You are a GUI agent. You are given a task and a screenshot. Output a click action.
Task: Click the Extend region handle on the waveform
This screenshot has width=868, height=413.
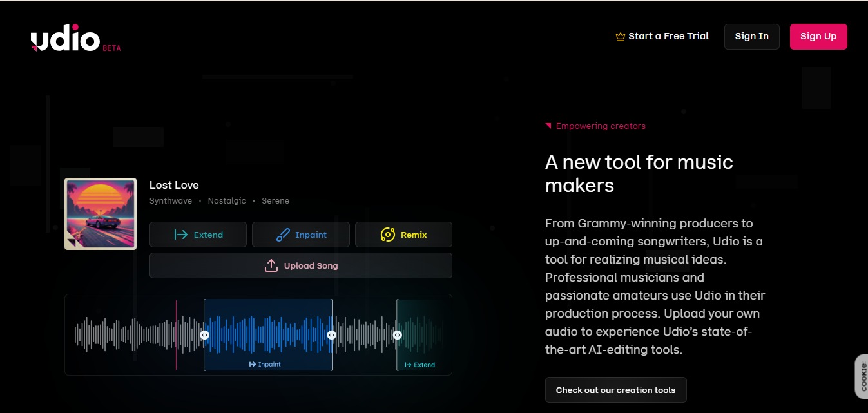(397, 335)
